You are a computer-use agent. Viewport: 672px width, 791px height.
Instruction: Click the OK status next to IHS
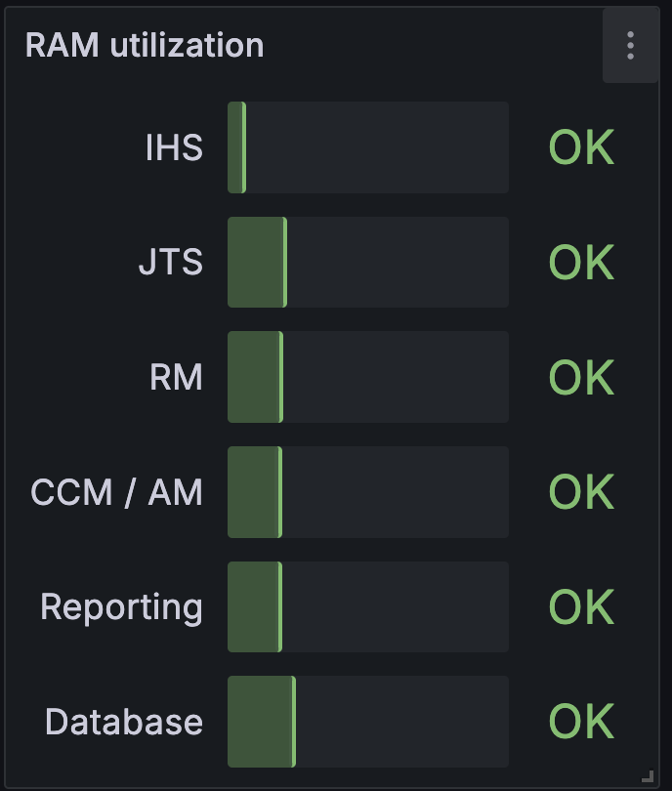(x=581, y=147)
